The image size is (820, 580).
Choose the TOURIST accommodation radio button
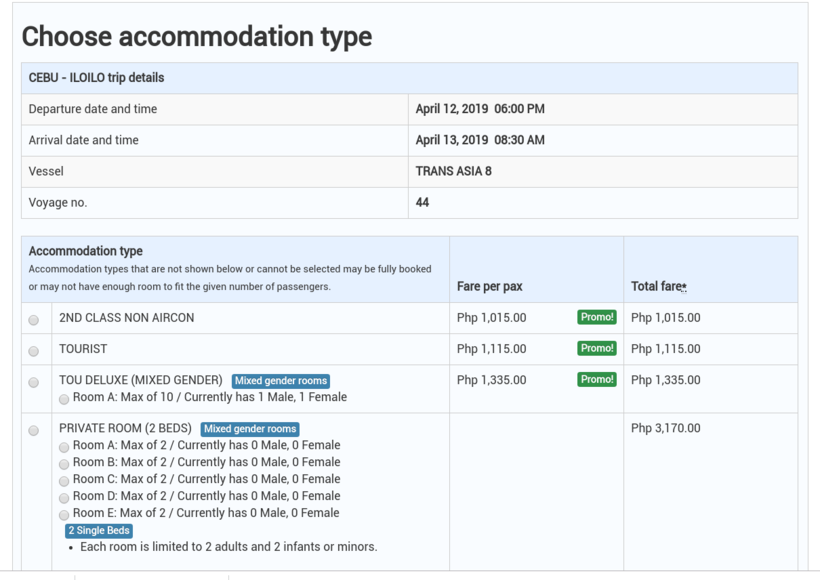pos(34,351)
